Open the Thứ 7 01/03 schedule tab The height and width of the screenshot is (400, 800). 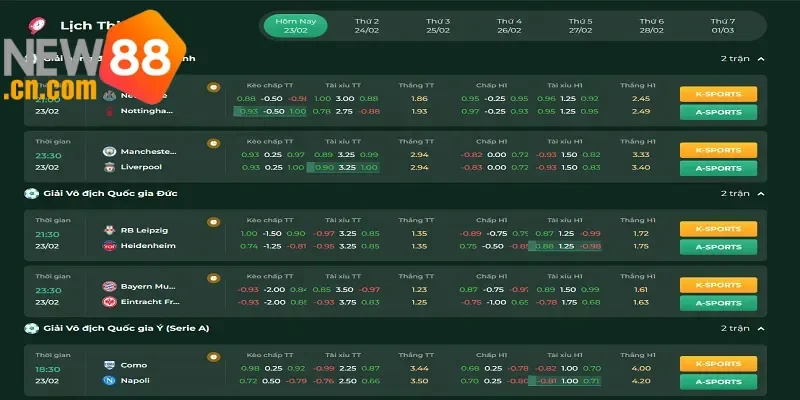[723, 25]
